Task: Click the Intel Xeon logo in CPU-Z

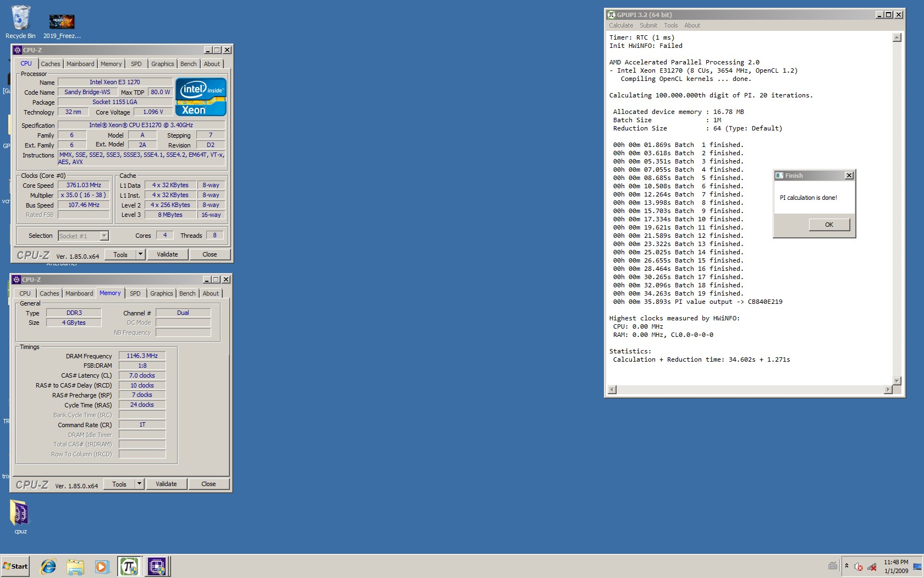Action: 201,97
